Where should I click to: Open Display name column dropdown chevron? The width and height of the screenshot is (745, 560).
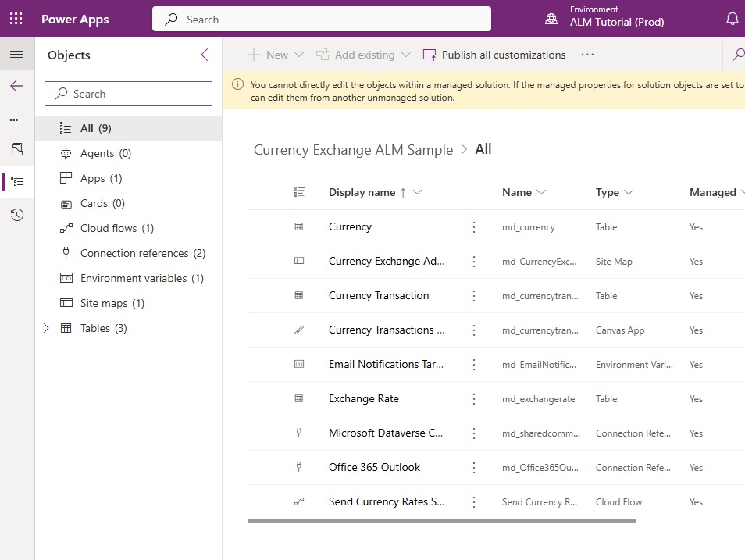(x=417, y=192)
